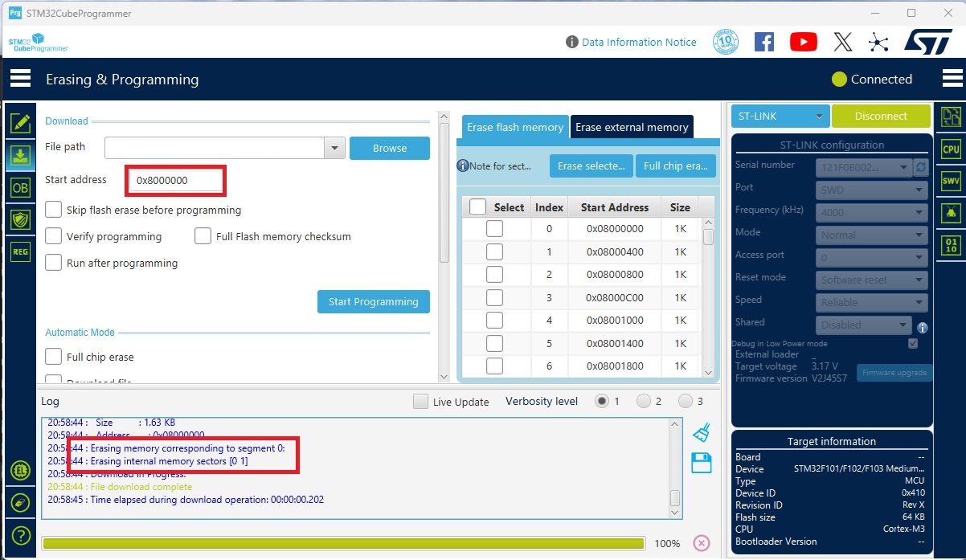The image size is (966, 560).
Task: Open the Port SWD dropdown
Action: pos(872,190)
